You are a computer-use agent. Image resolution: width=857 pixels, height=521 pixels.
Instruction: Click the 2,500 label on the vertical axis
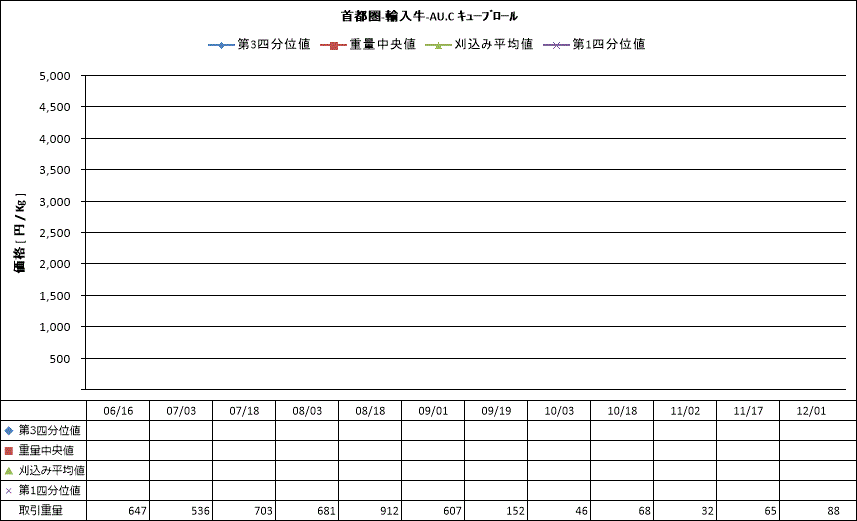pyautogui.click(x=53, y=233)
